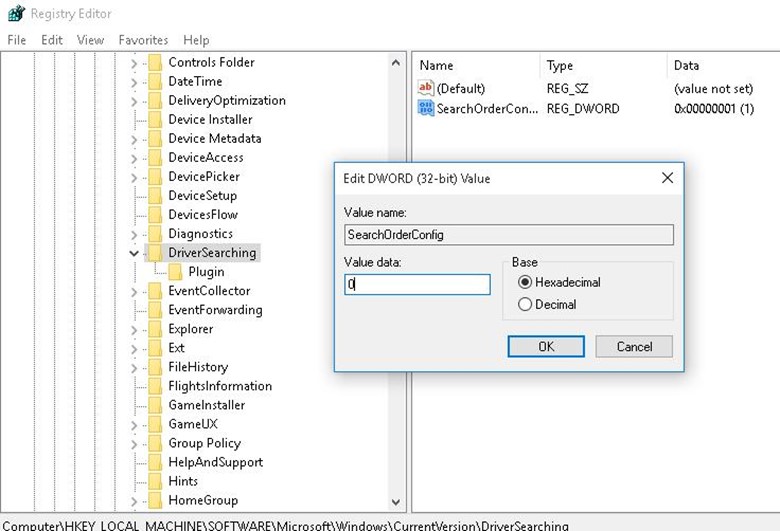Expand the HomeGroup key
This screenshot has width=780, height=531.
[134, 502]
